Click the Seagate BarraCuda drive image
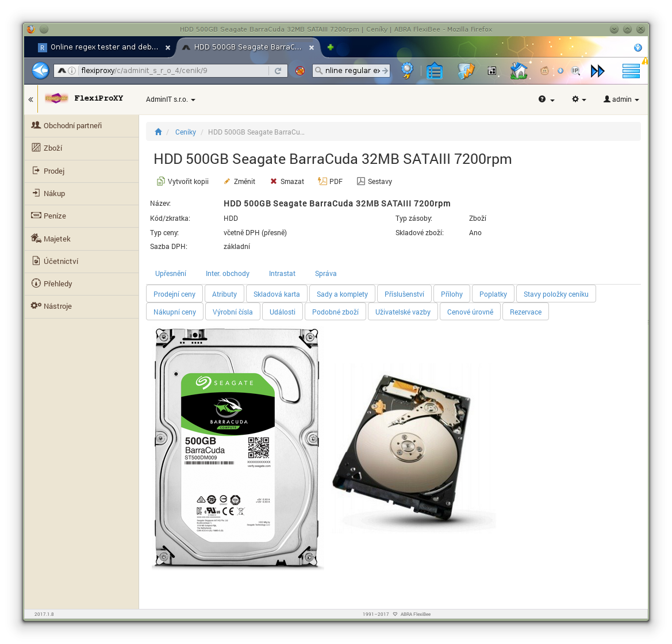The height and width of the screenshot is (644, 672). [237, 448]
